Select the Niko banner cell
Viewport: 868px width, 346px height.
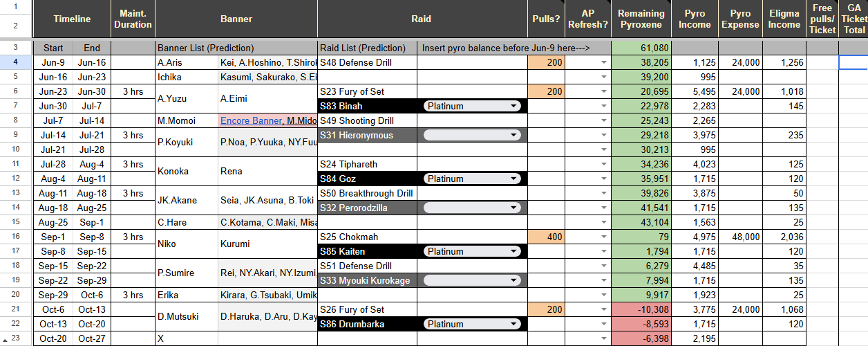pyautogui.click(x=187, y=244)
